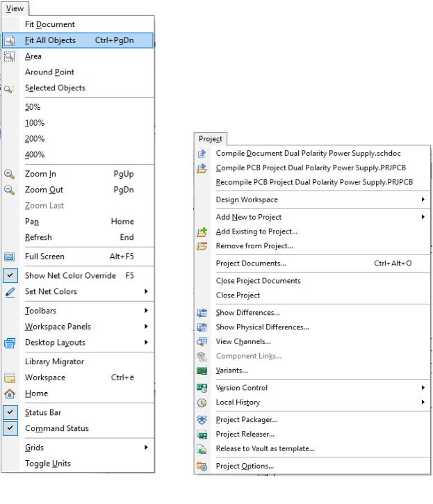Image resolution: width=433 pixels, height=504 pixels.
Task: Expand the Add New to Project arrow
Action: [423, 217]
